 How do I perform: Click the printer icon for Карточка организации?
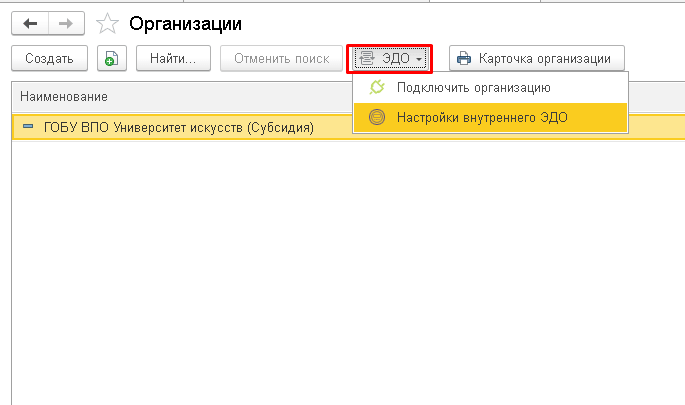464,58
